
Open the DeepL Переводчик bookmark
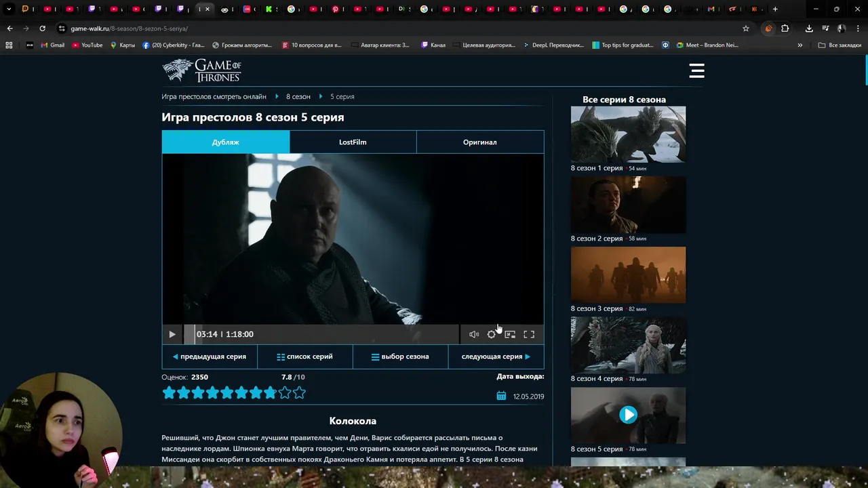pos(553,45)
